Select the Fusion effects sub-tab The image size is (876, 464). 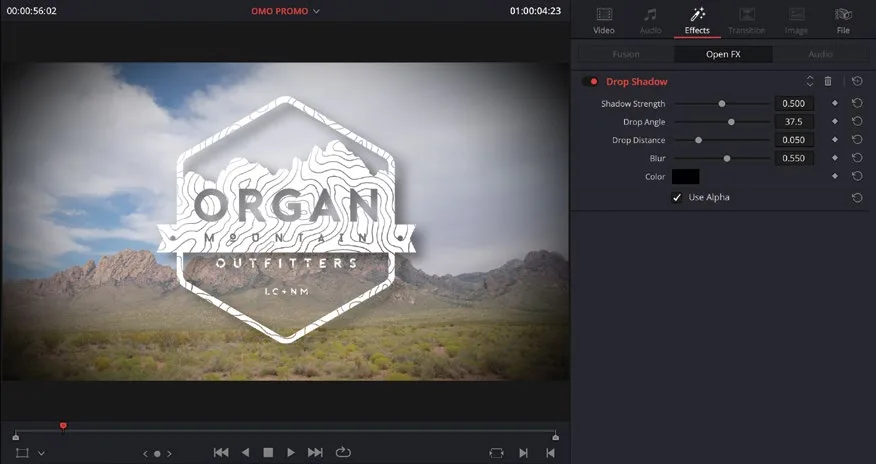click(x=626, y=54)
